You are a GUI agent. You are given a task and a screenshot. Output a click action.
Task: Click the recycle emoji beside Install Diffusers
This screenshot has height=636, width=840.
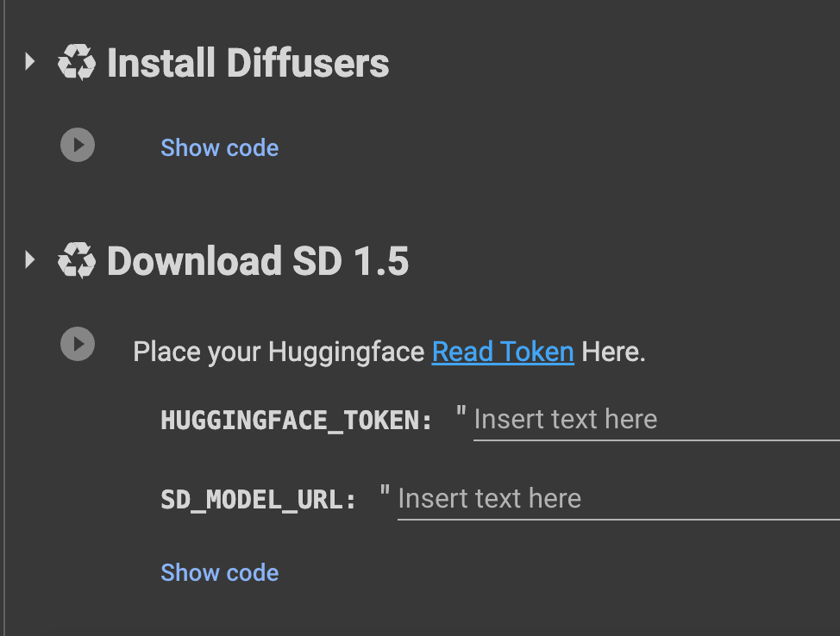point(77,63)
